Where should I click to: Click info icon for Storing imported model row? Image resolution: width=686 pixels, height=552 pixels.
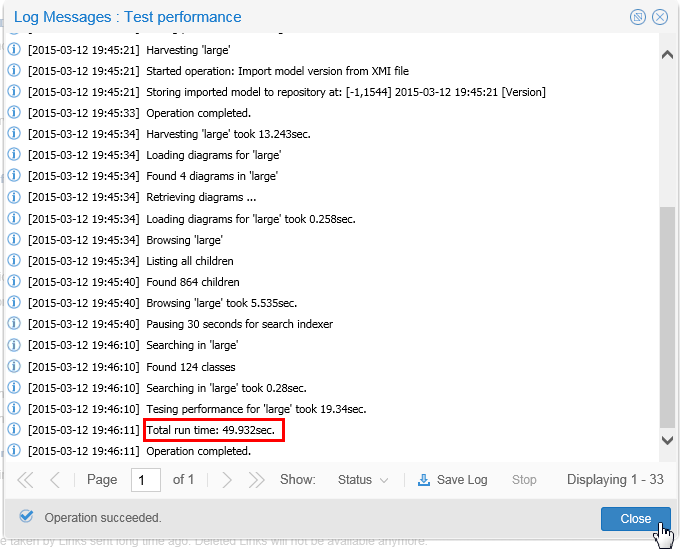[14, 91]
